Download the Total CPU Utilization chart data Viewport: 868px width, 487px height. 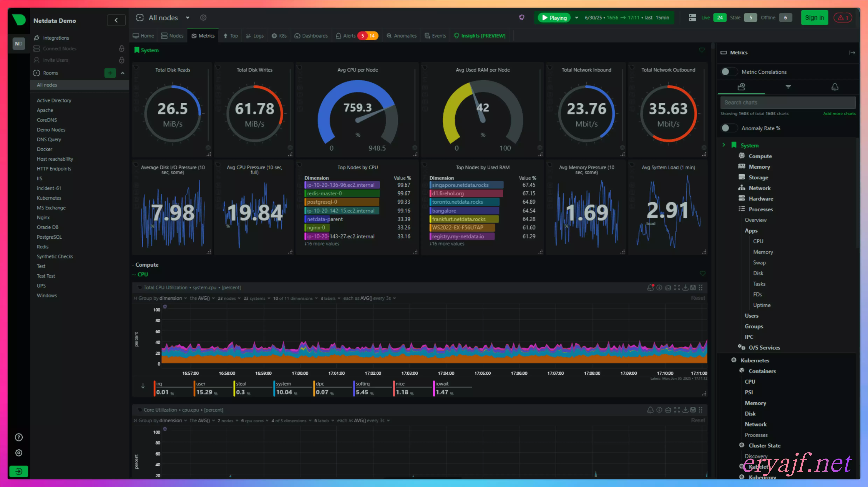685,288
